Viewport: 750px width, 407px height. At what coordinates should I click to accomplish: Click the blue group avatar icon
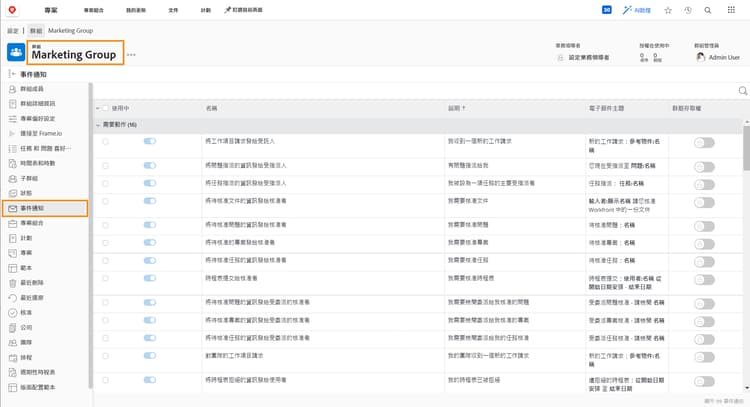[x=16, y=52]
